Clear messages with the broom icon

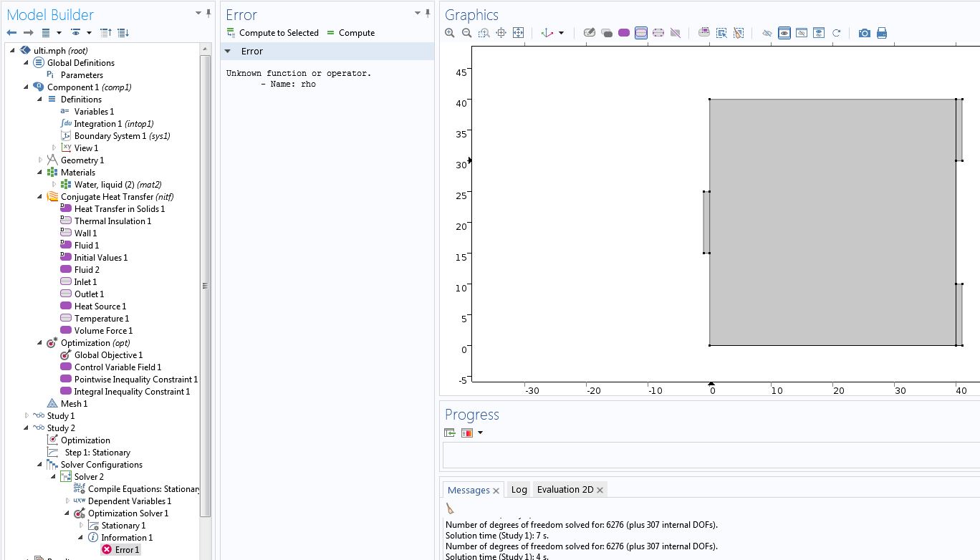point(450,508)
